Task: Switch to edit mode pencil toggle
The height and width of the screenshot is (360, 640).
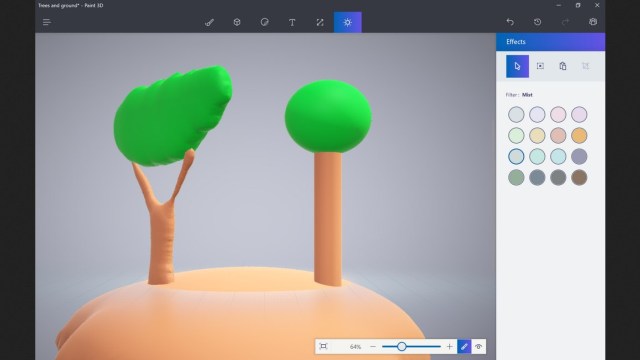Action: tap(464, 347)
